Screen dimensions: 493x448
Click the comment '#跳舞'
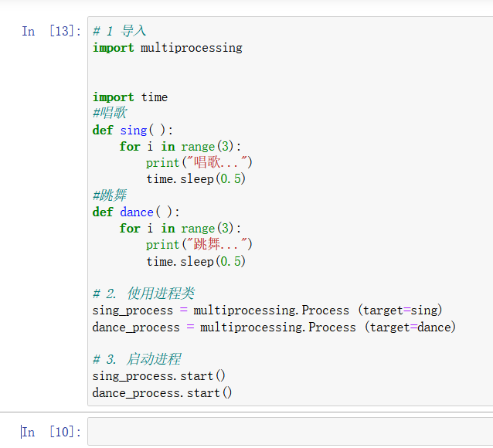click(x=110, y=195)
